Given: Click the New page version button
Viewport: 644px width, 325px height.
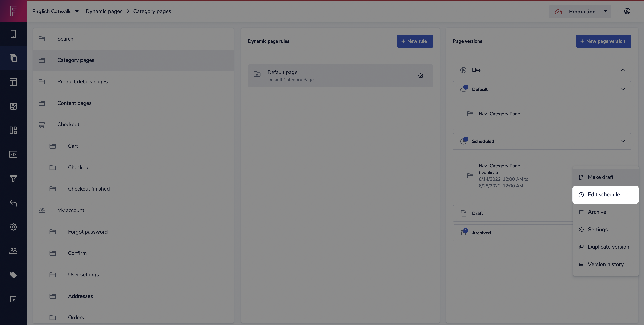Looking at the screenshot, I should [x=604, y=41].
